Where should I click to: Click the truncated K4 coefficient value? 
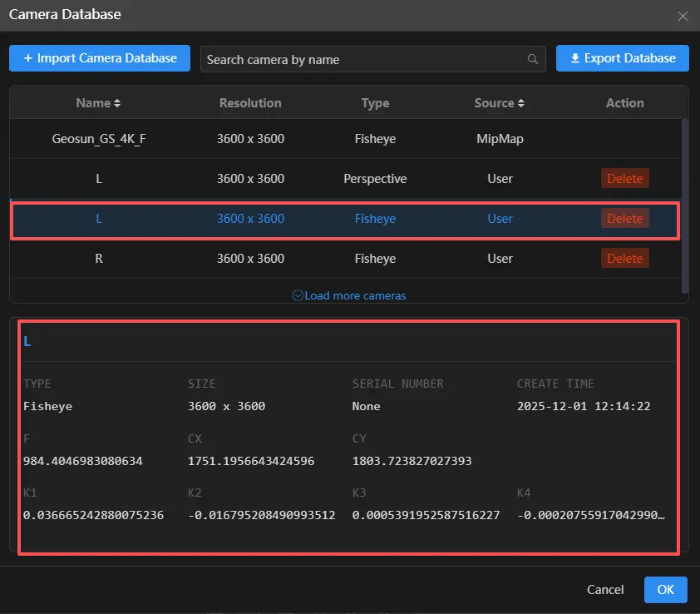tap(591, 515)
